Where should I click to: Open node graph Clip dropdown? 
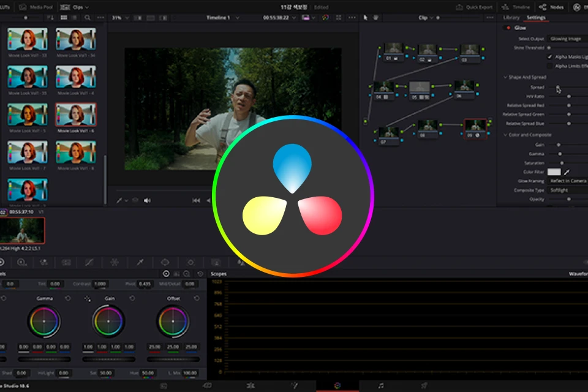pos(426,18)
